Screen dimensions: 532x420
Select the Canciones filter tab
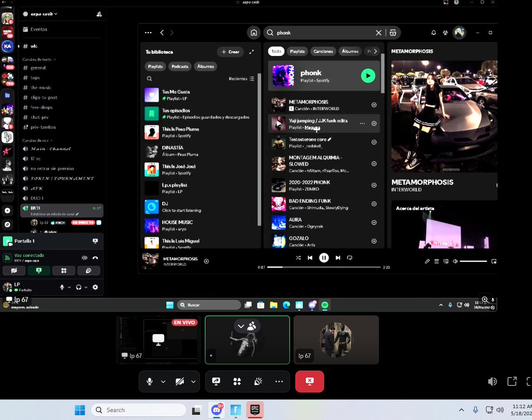point(323,51)
